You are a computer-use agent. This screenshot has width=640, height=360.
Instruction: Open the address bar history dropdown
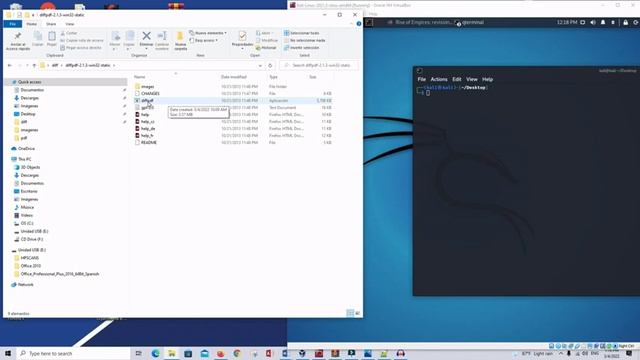(260, 65)
